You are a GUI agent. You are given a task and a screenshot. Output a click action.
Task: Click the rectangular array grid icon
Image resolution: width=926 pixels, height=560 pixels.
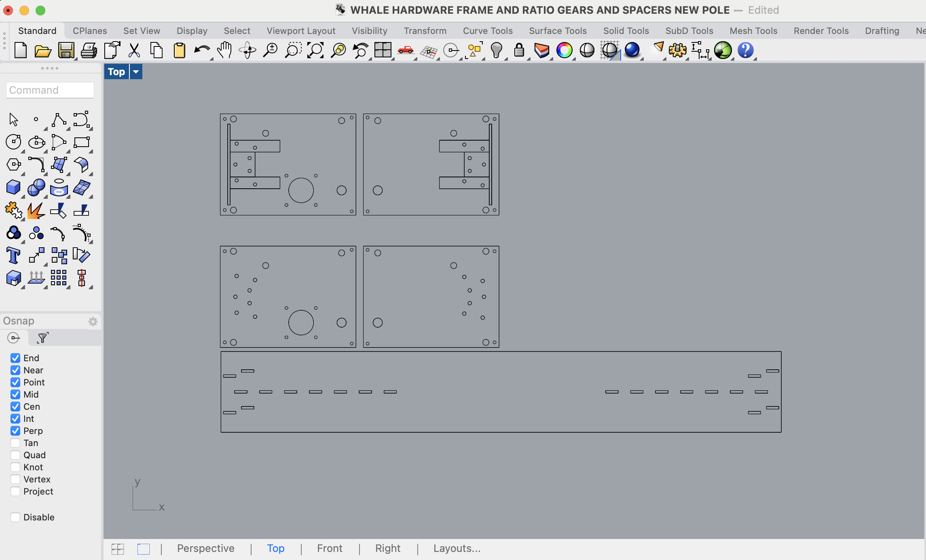(x=59, y=278)
